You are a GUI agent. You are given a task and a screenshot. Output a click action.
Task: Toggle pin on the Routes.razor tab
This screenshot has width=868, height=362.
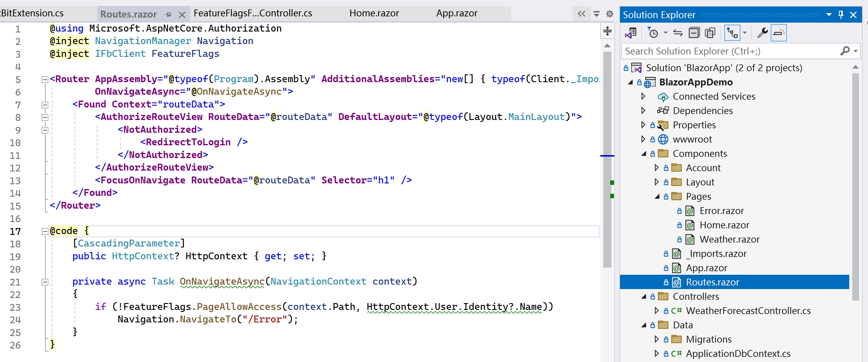[x=168, y=15]
